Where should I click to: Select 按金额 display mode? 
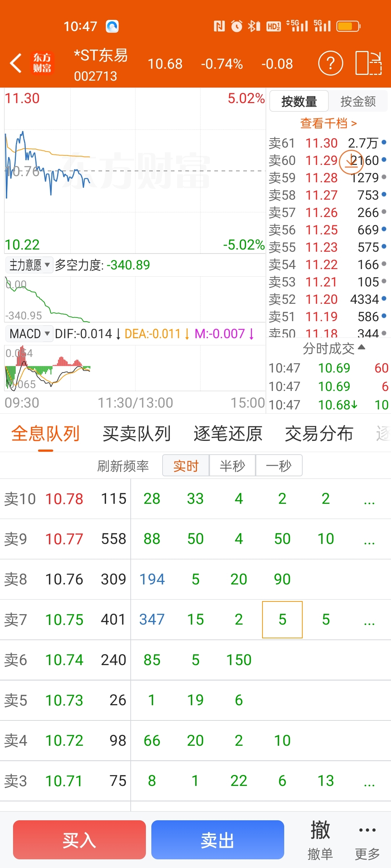(358, 101)
